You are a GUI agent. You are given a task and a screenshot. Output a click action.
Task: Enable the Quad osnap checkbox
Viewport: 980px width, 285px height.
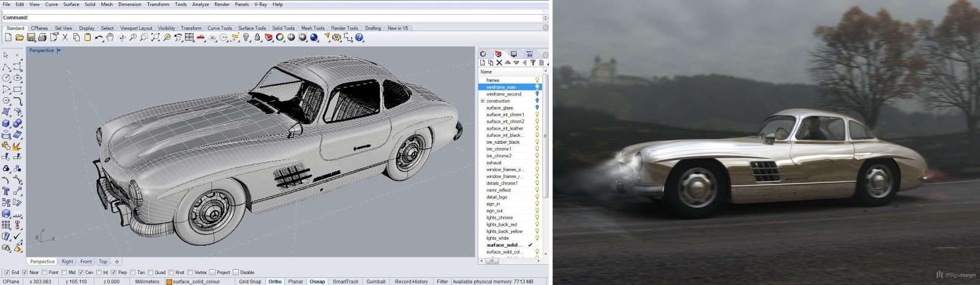click(151, 273)
